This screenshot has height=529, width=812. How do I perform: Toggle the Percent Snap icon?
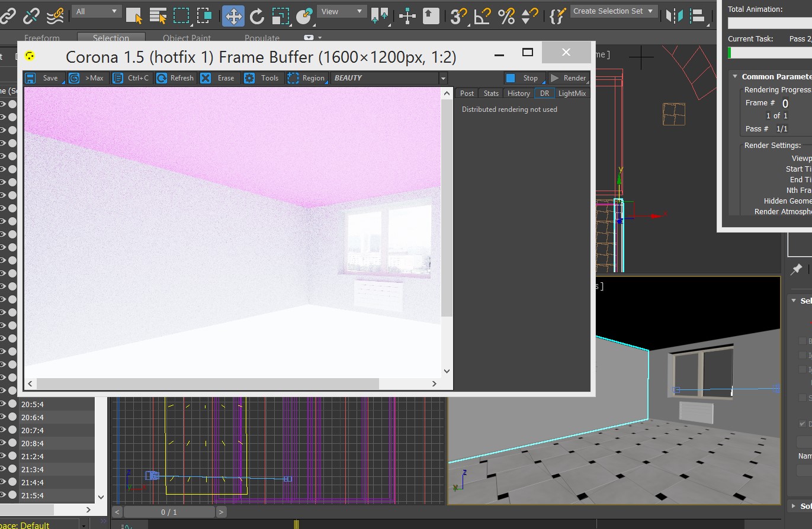[506, 16]
